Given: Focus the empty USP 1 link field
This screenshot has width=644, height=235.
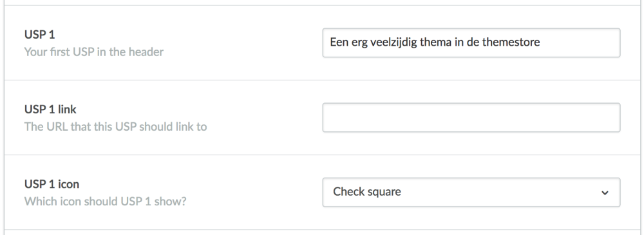Looking at the screenshot, I should tap(471, 117).
